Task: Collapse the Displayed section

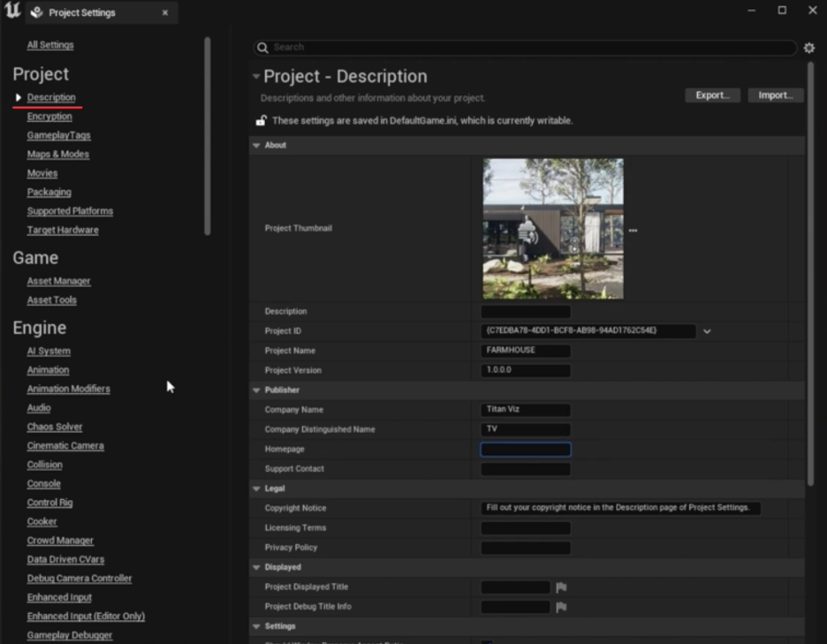Action: 257,567
